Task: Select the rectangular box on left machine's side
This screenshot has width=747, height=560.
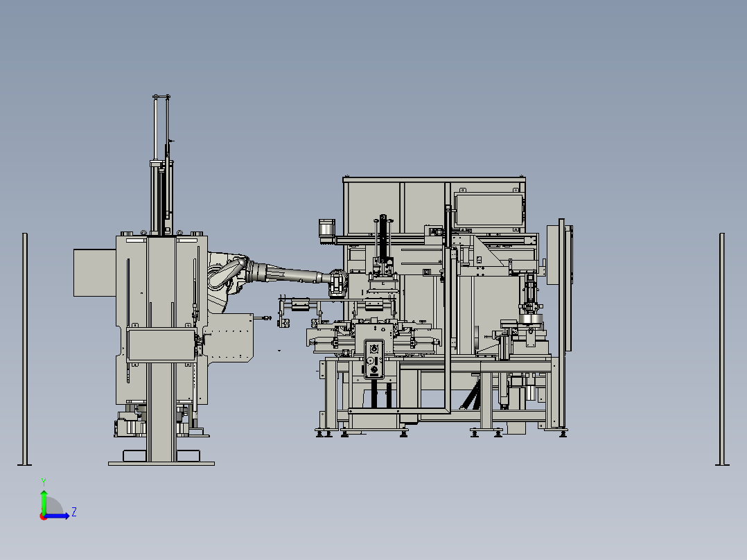Action: [x=95, y=272]
